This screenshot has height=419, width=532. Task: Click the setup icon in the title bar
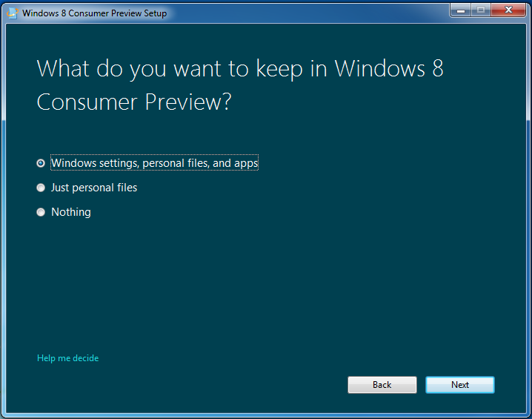click(12, 13)
